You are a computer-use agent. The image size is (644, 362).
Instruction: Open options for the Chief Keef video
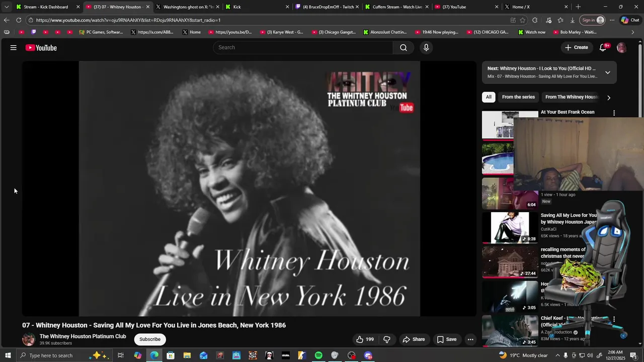(x=614, y=319)
